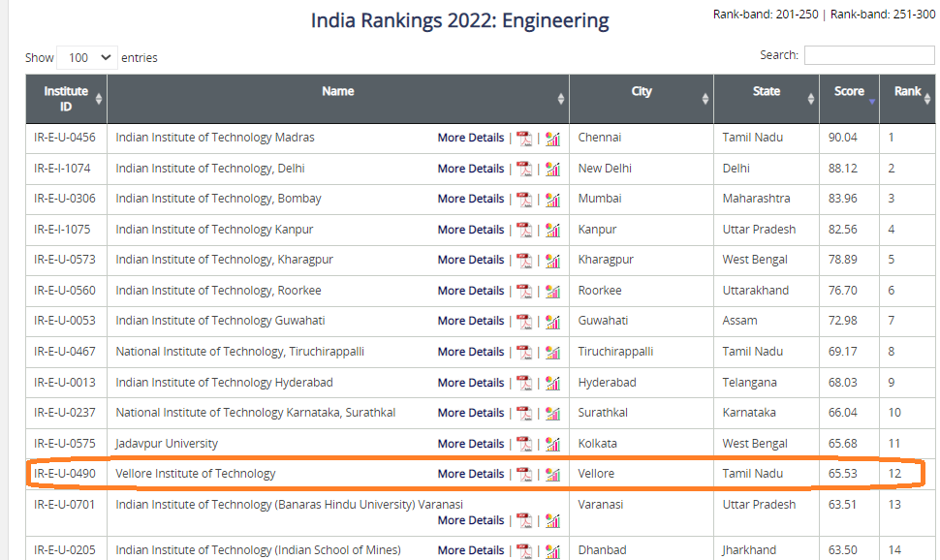Open More Details for IIT Bombay
The width and height of the screenshot is (940, 560).
pos(471,199)
